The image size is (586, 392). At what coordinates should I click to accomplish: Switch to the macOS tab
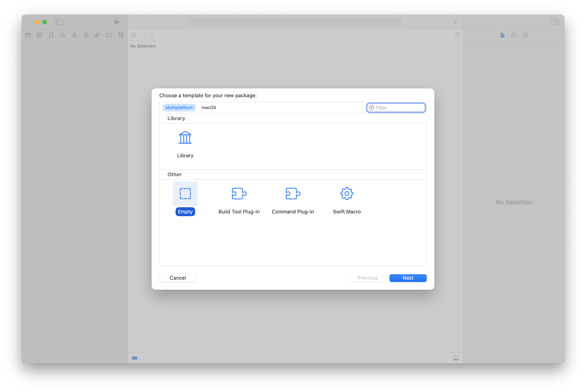pos(209,107)
